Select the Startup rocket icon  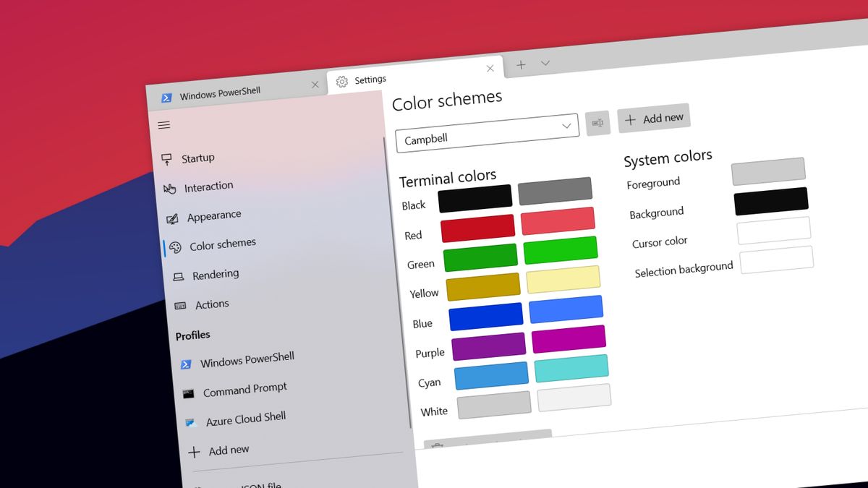[168, 157]
